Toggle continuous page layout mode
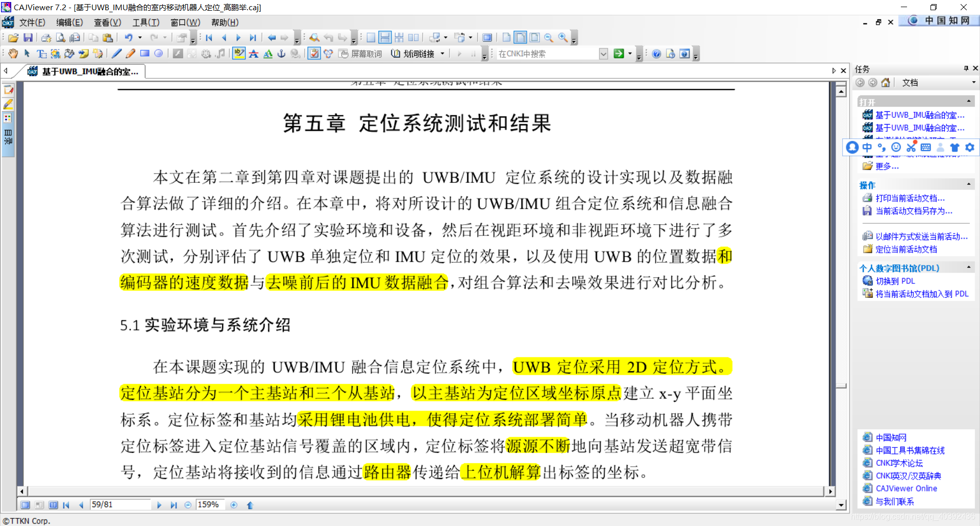This screenshot has width=980, height=526. 385,38
